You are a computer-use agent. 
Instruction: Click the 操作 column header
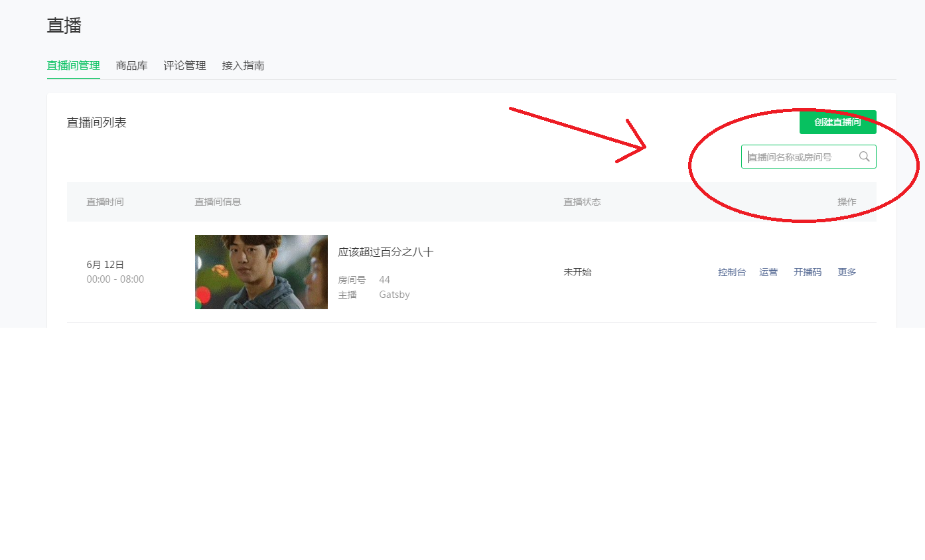pyautogui.click(x=847, y=202)
